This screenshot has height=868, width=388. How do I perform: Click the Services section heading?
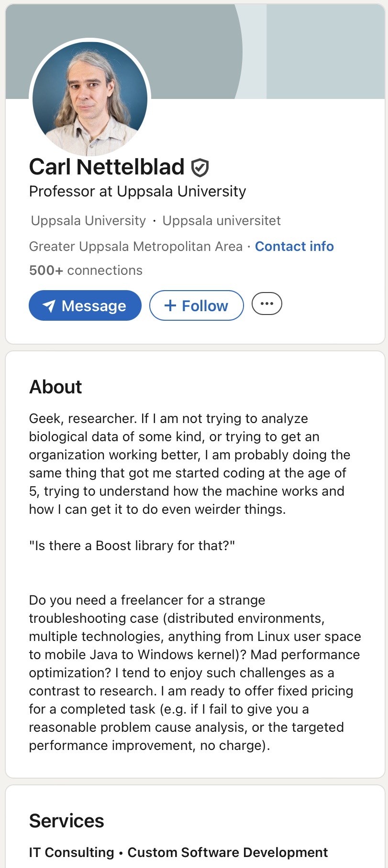(67, 821)
